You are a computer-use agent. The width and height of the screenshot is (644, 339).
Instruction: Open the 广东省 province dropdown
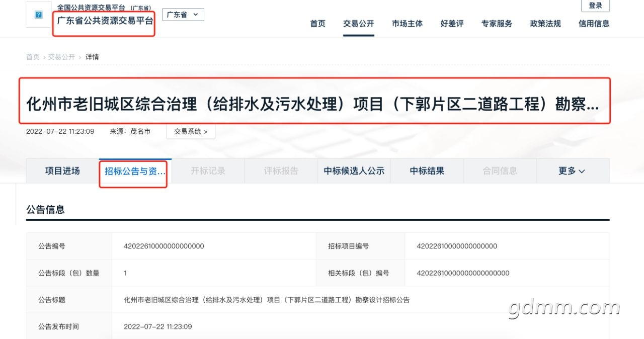(x=183, y=15)
